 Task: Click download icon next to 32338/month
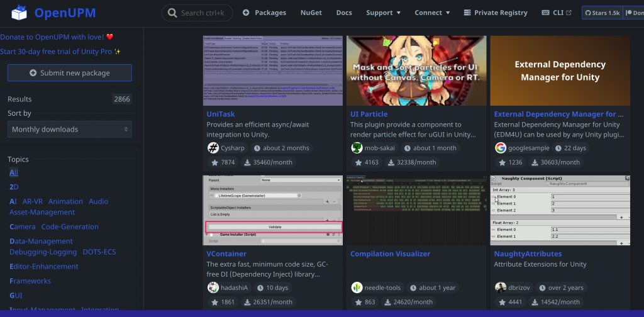tap(391, 163)
